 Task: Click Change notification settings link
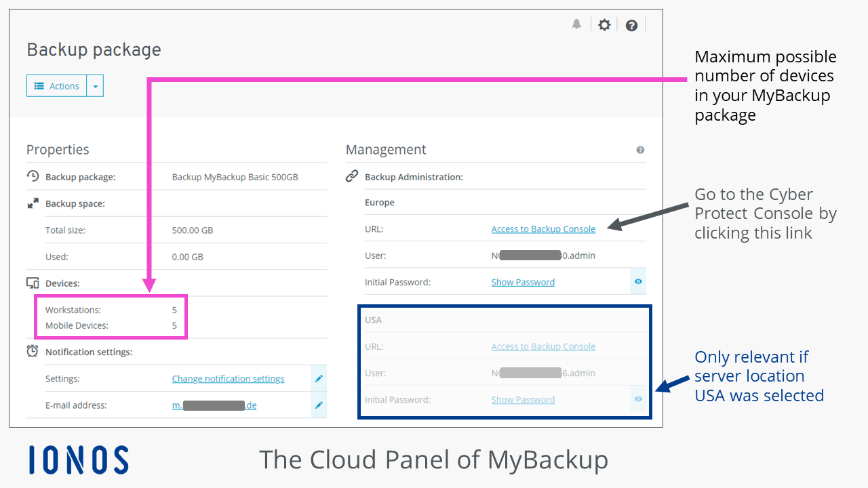(x=228, y=379)
